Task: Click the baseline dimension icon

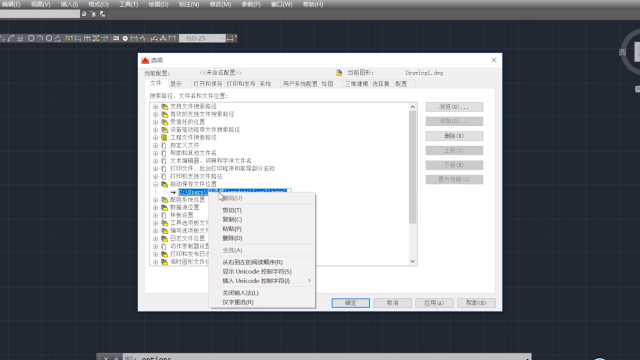Action: click(78, 38)
